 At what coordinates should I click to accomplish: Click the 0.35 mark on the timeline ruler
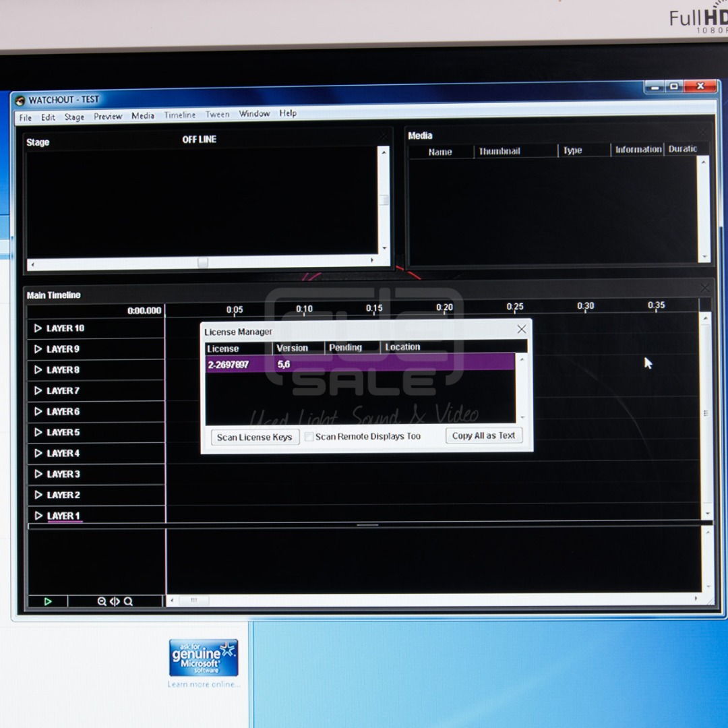click(x=656, y=305)
